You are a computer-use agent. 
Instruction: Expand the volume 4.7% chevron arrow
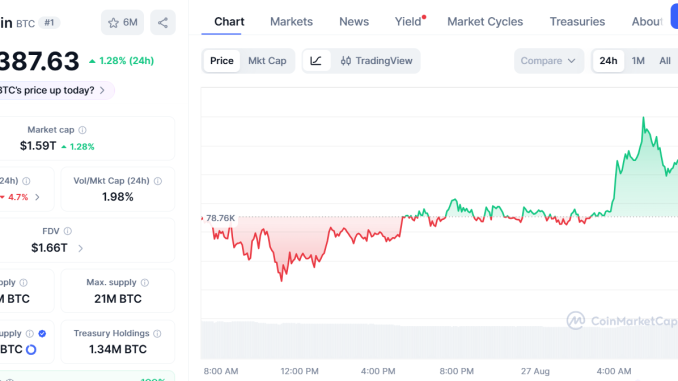(x=37, y=197)
